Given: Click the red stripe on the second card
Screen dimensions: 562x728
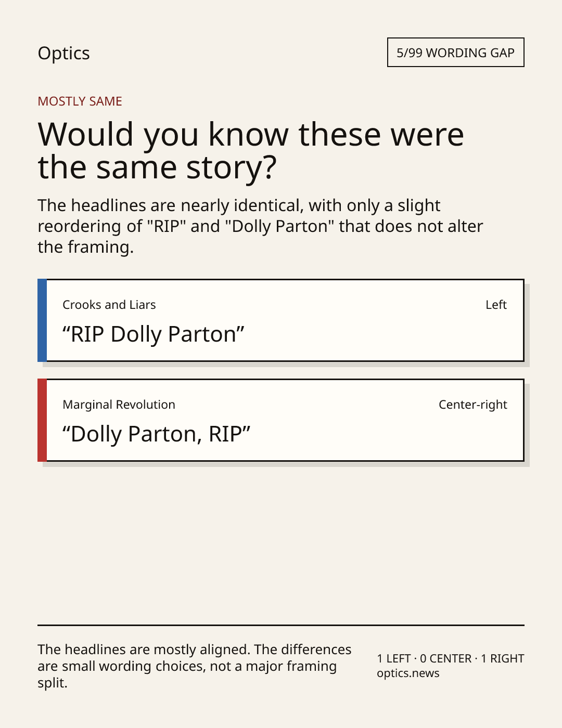Looking at the screenshot, I should point(42,420).
